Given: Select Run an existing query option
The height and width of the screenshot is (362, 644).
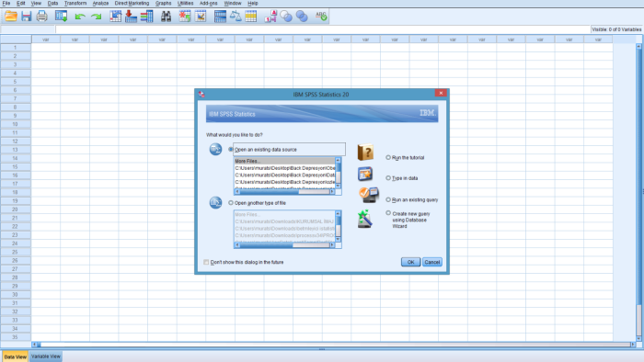Looking at the screenshot, I should click(x=388, y=199).
